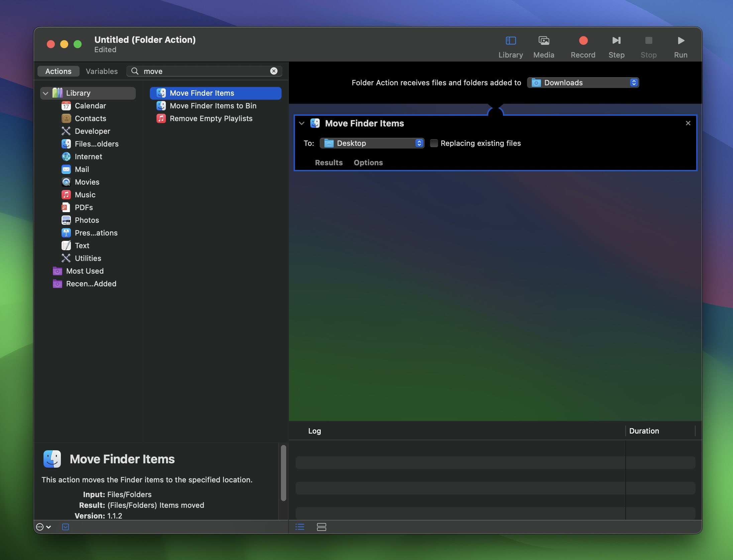Image resolution: width=733 pixels, height=560 pixels.
Task: Switch to the Options tab
Action: [x=368, y=162]
